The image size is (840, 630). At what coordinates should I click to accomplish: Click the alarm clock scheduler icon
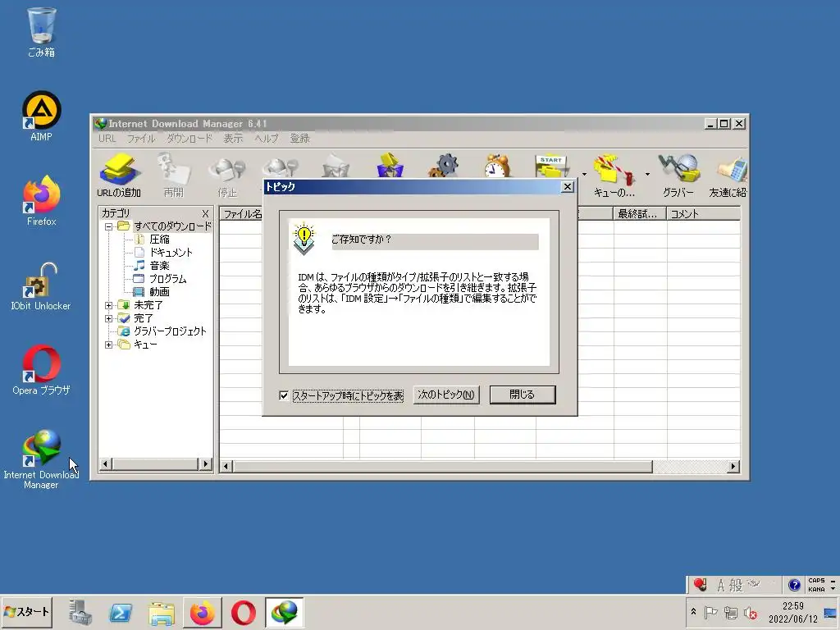tap(498, 166)
